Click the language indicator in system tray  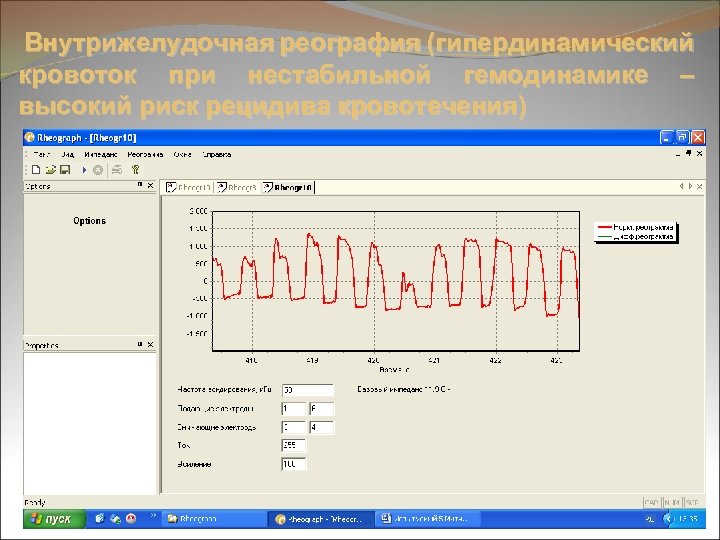650,519
